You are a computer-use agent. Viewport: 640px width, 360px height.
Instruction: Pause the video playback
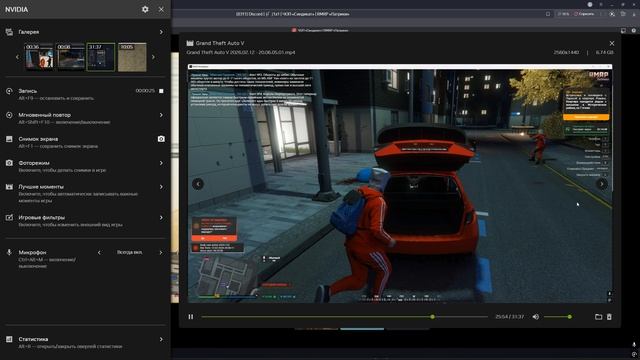191,317
